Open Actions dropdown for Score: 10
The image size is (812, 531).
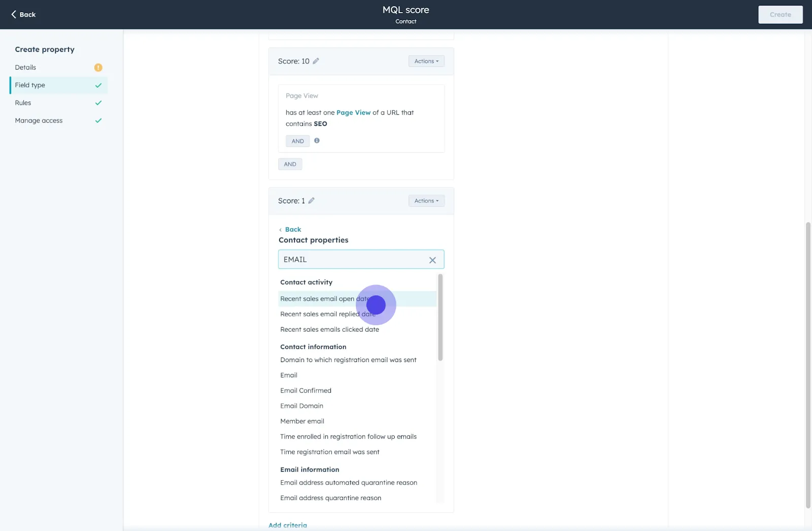(426, 61)
